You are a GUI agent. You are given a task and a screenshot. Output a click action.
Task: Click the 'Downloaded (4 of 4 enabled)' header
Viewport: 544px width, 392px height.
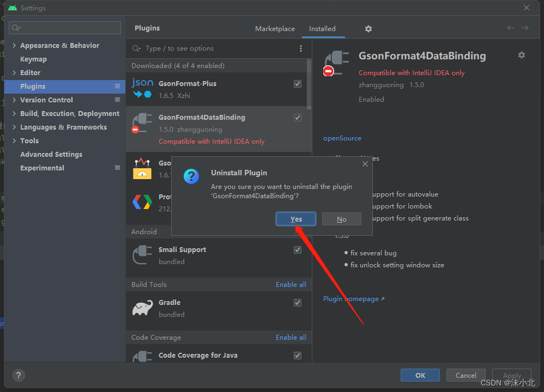click(x=178, y=65)
